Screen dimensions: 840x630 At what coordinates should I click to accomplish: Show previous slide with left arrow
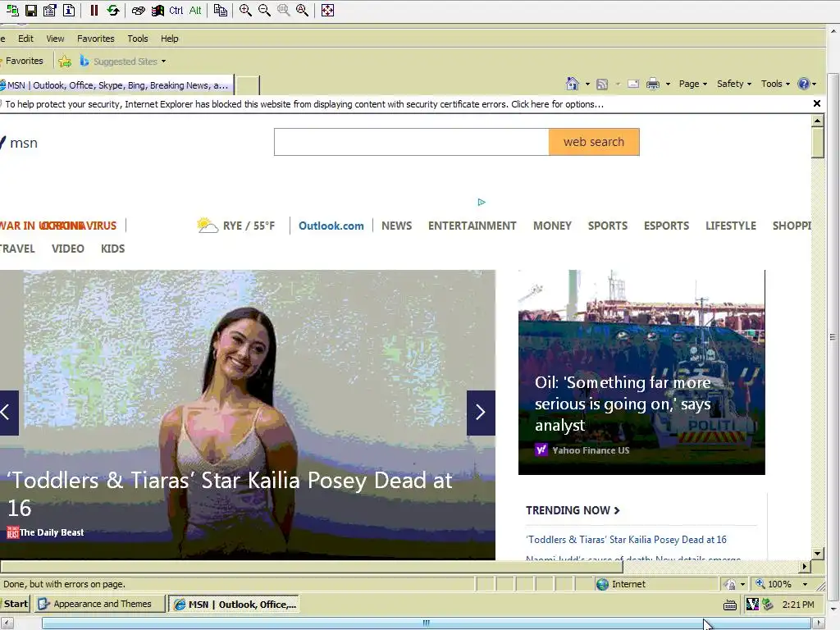click(8, 413)
